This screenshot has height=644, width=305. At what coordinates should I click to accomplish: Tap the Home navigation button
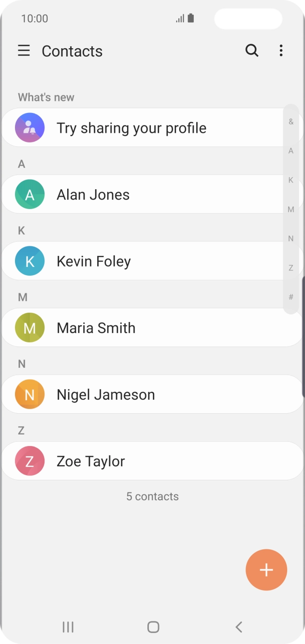point(153,627)
